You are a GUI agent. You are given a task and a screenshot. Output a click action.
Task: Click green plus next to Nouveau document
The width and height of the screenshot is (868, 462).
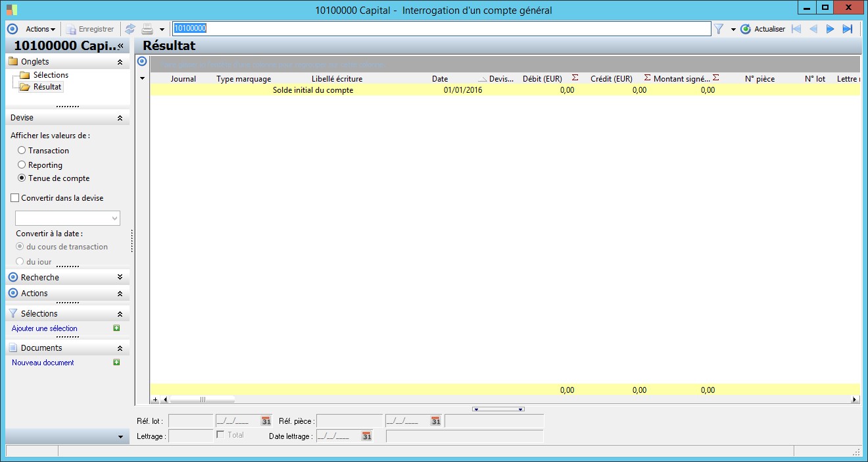coord(116,362)
